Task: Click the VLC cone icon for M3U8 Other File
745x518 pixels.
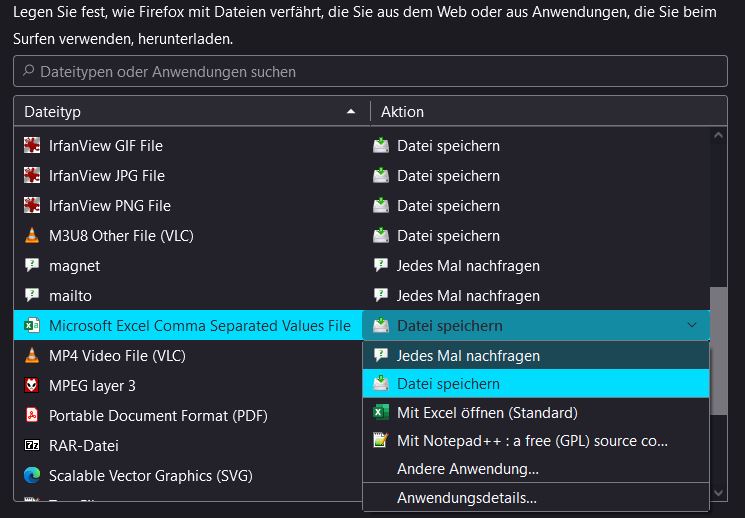Action: [x=32, y=235]
